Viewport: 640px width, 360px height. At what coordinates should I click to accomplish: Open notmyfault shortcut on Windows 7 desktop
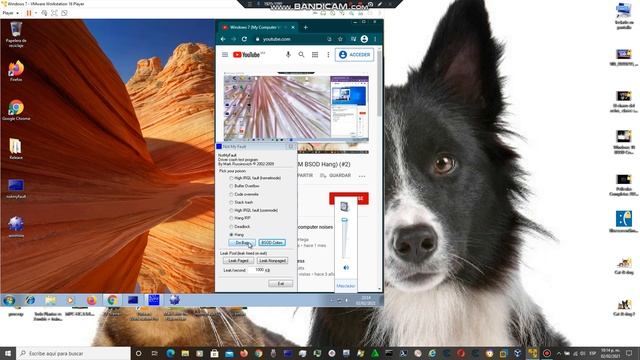click(x=16, y=188)
